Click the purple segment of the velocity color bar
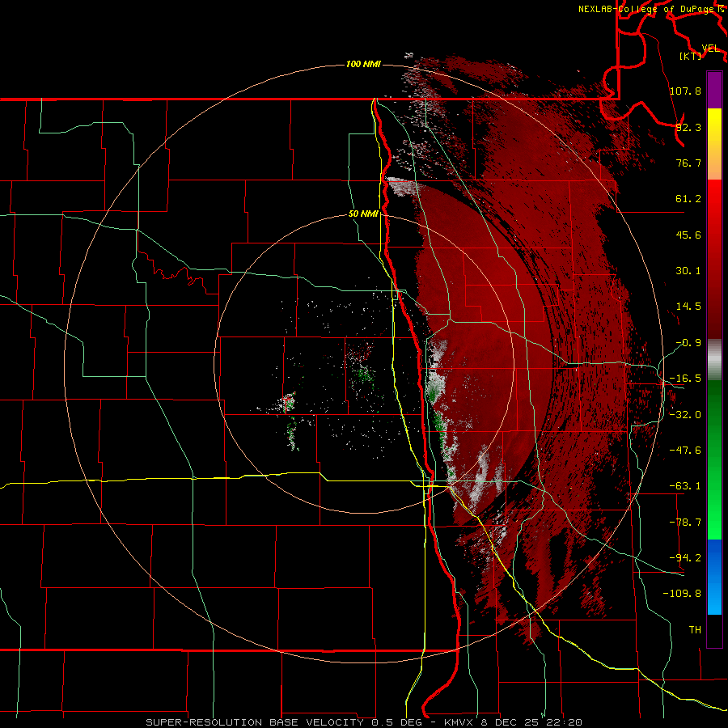 [x=714, y=90]
